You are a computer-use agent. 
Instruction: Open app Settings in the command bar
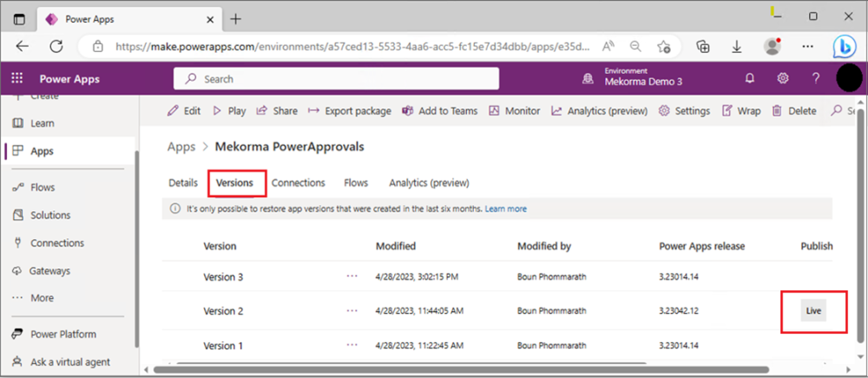pos(684,111)
